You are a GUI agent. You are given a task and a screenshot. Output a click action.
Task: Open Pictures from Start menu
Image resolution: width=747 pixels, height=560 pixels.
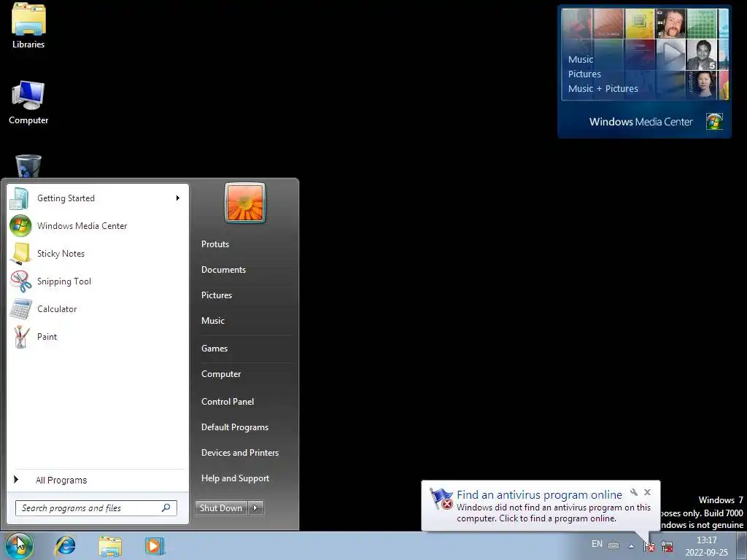tap(217, 296)
